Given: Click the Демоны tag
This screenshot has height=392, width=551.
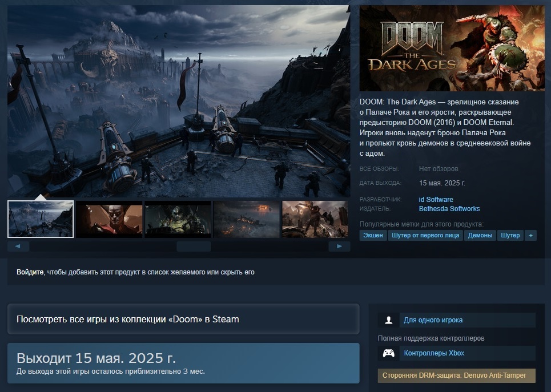Looking at the screenshot, I should pyautogui.click(x=480, y=235).
